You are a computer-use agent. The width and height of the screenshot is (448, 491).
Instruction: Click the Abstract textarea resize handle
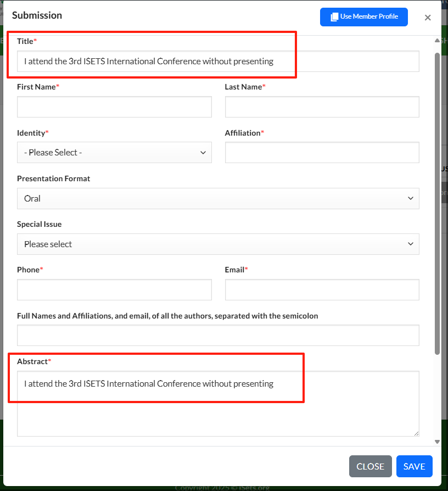[x=416, y=433]
